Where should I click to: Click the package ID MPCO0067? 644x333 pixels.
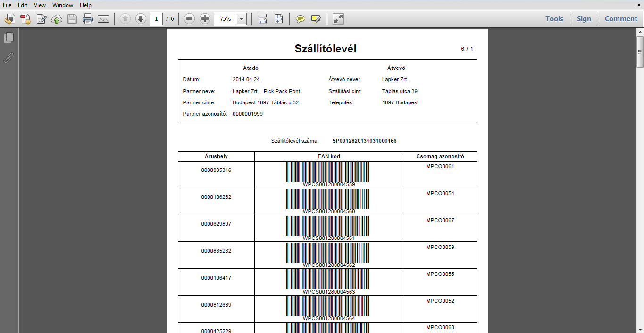440,220
